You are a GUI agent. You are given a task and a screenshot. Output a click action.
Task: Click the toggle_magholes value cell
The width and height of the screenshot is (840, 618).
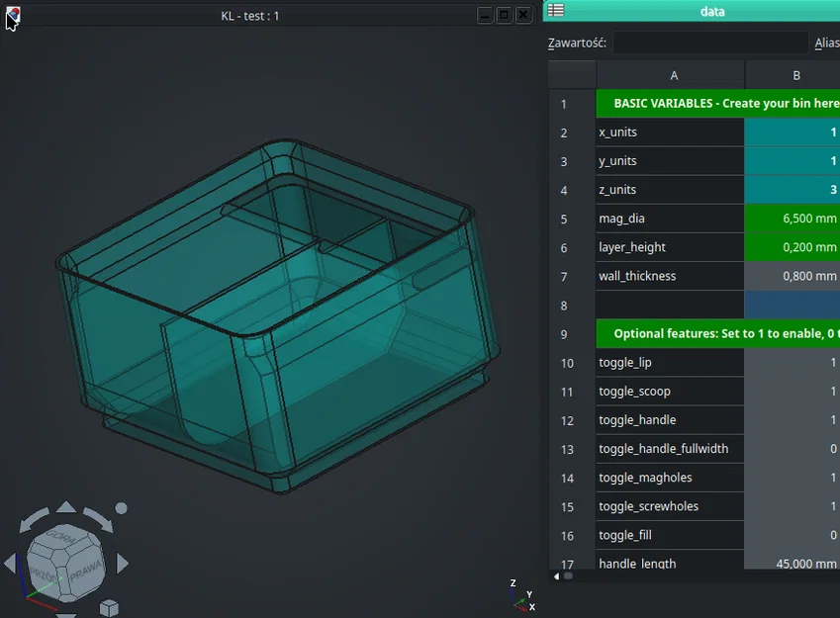click(792, 478)
